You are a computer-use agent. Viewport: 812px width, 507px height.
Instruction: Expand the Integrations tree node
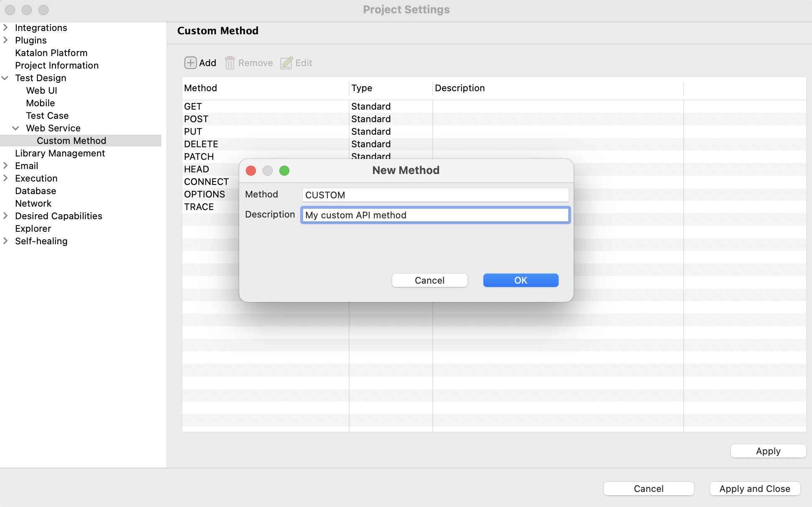pyautogui.click(x=5, y=28)
